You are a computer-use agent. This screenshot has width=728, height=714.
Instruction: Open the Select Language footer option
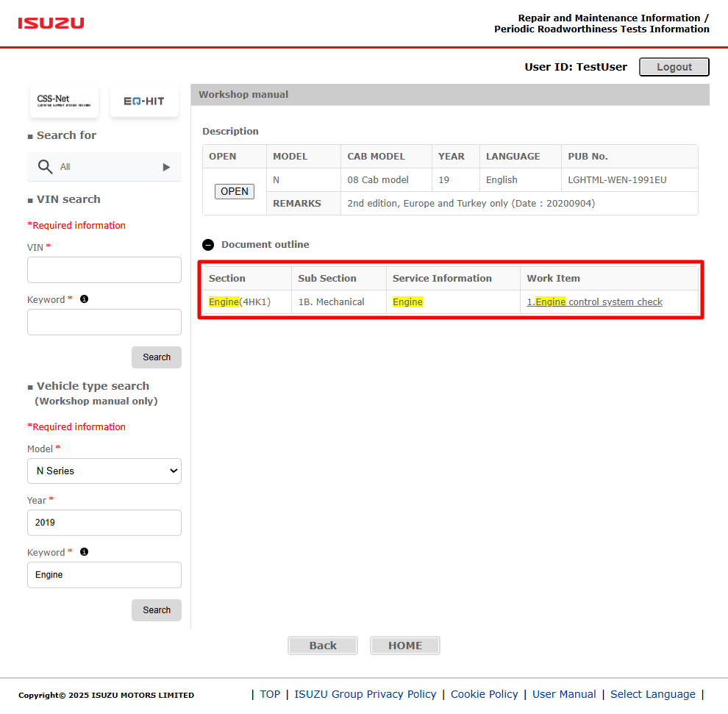652,694
